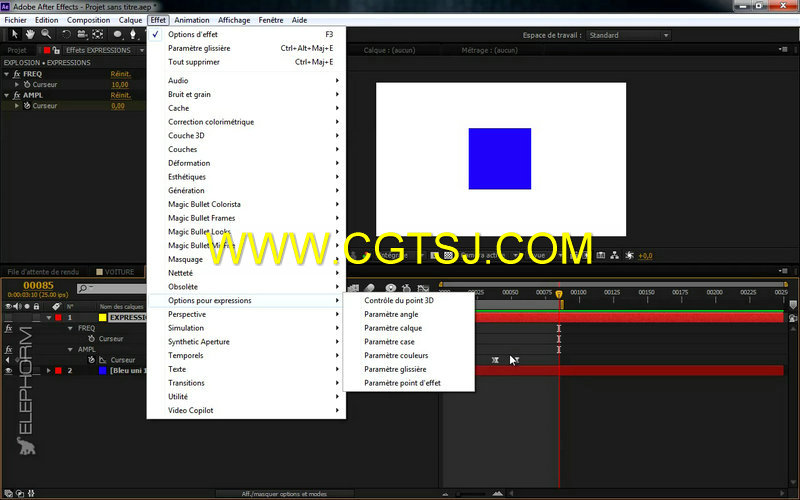Select the Selection arrow tool
This screenshot has height=500, width=800.
click(x=14, y=34)
